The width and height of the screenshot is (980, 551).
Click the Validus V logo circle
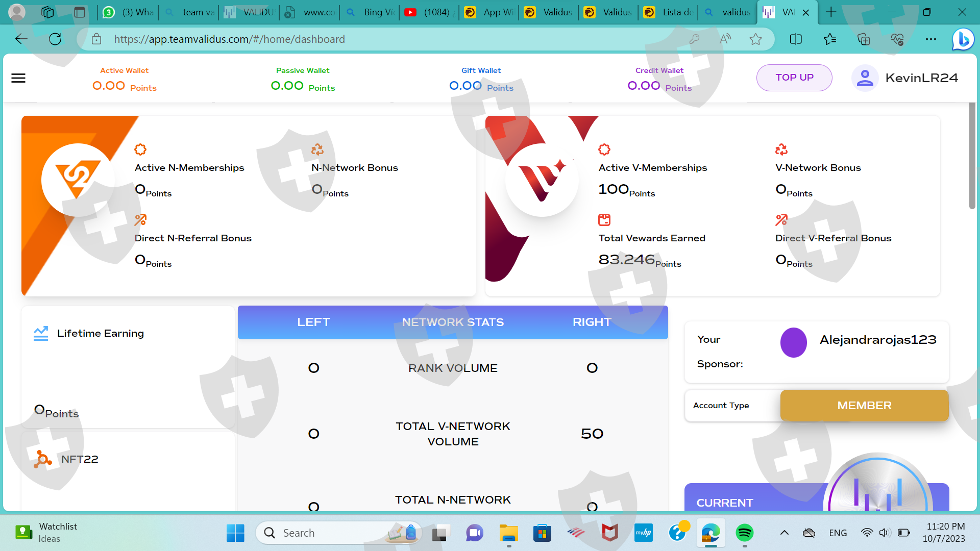pyautogui.click(x=542, y=180)
